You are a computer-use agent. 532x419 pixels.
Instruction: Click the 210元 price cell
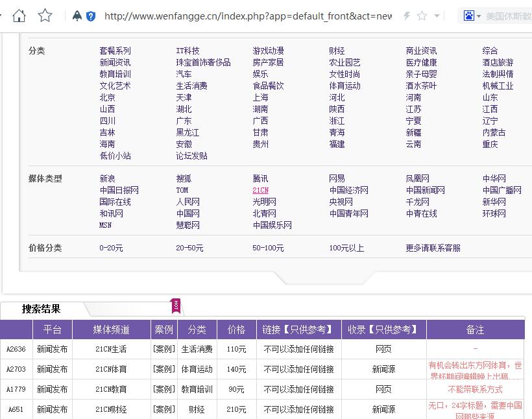pos(237,409)
